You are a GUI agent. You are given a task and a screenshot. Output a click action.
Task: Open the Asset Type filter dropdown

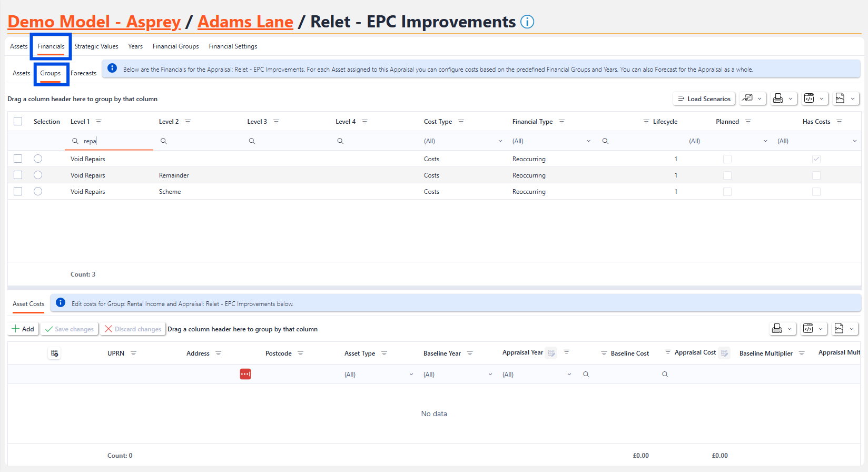click(411, 375)
